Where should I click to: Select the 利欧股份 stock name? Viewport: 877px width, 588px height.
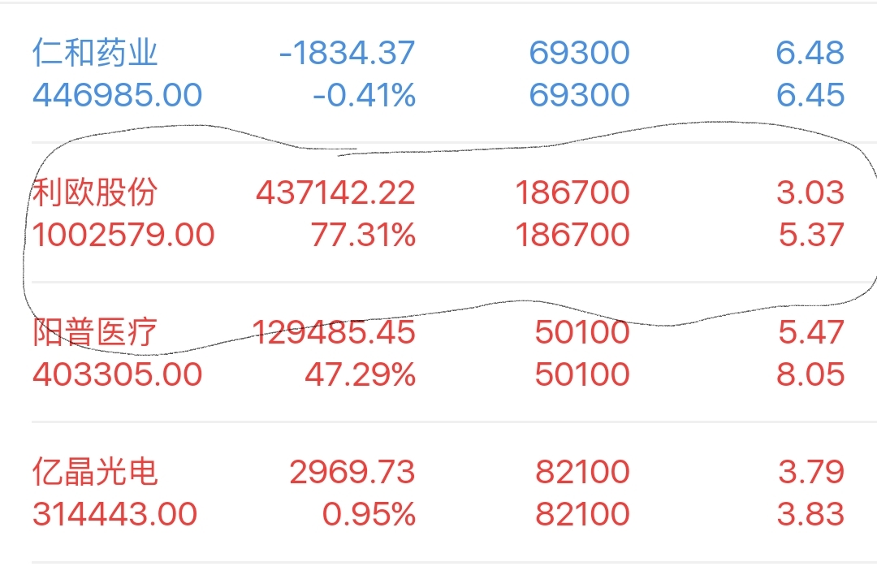tap(94, 192)
